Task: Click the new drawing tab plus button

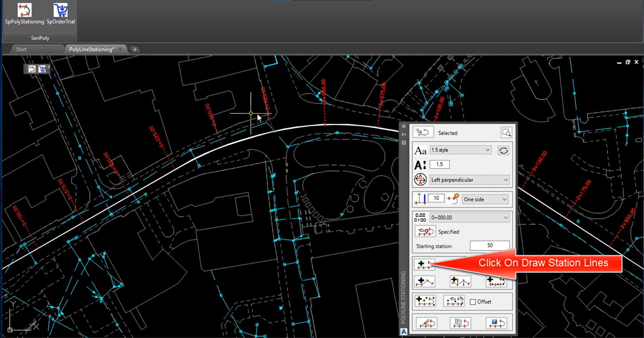Action: [x=135, y=49]
